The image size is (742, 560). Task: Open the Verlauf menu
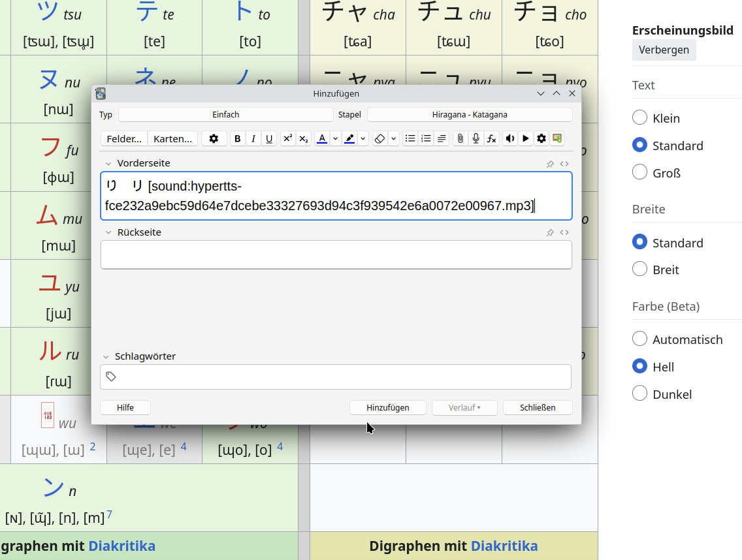(x=464, y=407)
